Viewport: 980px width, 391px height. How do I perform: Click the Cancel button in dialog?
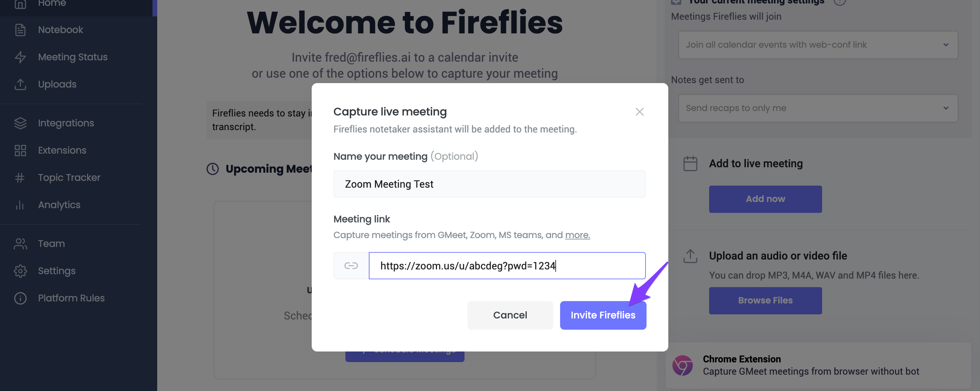coord(510,315)
